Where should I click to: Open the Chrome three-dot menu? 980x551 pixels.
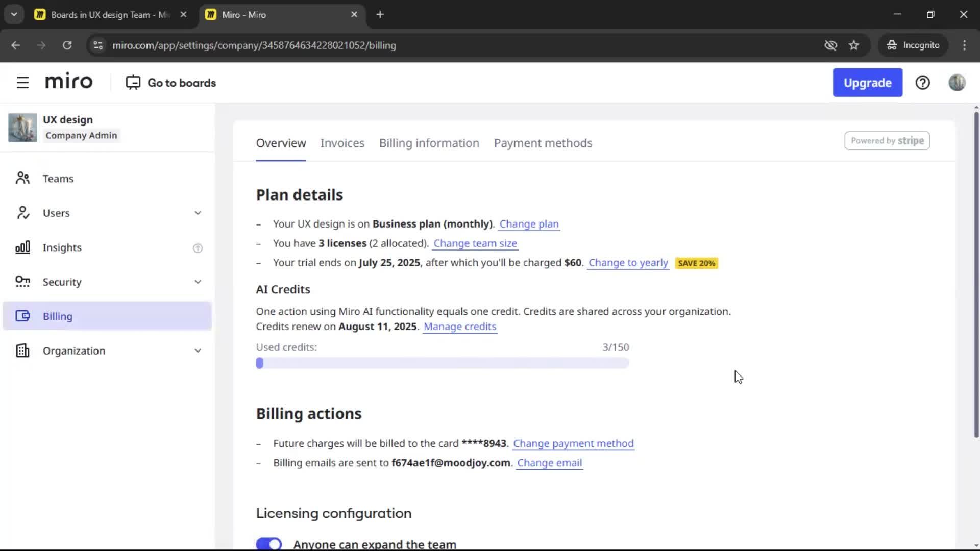(x=964, y=45)
